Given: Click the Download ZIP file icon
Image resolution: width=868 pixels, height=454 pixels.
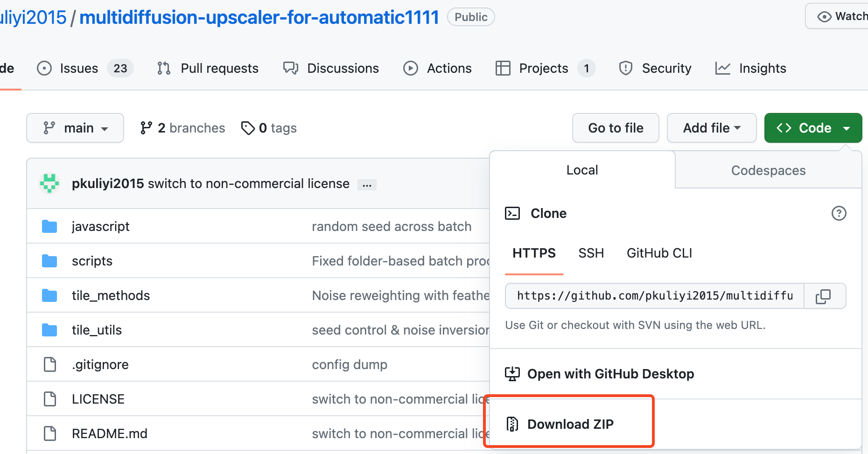Looking at the screenshot, I should pos(512,424).
